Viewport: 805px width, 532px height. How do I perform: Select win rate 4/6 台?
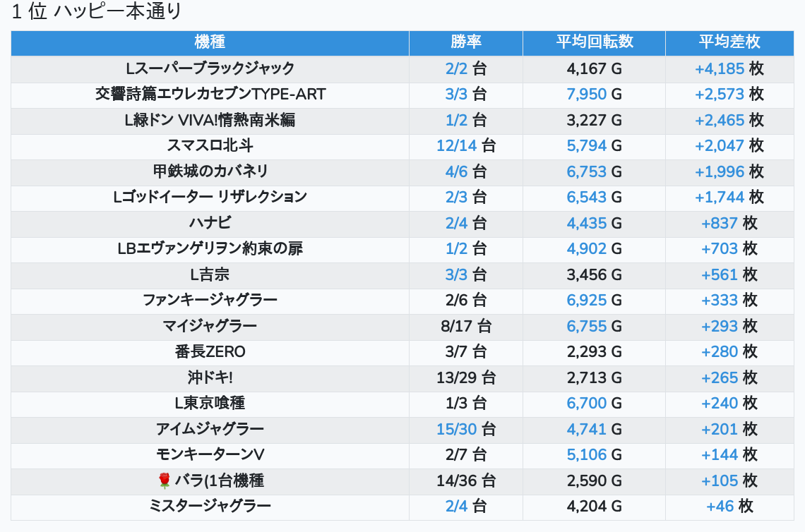click(466, 171)
